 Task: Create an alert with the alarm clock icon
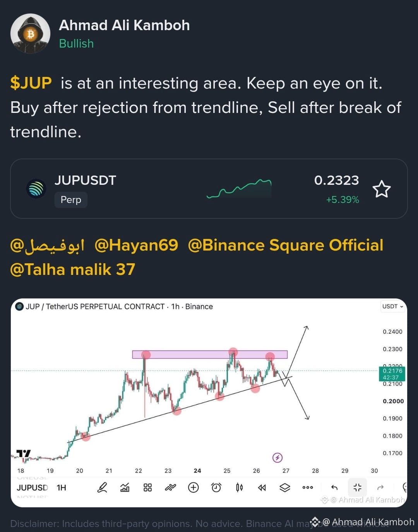(216, 488)
